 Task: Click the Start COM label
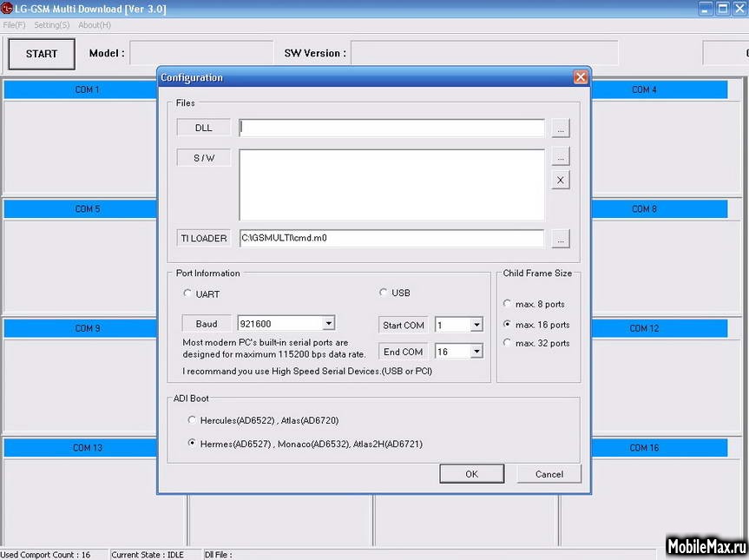[x=404, y=325]
